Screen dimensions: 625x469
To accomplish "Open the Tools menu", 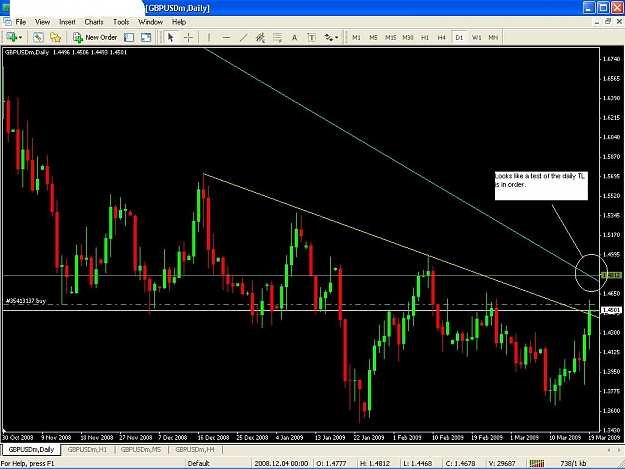I will [121, 22].
